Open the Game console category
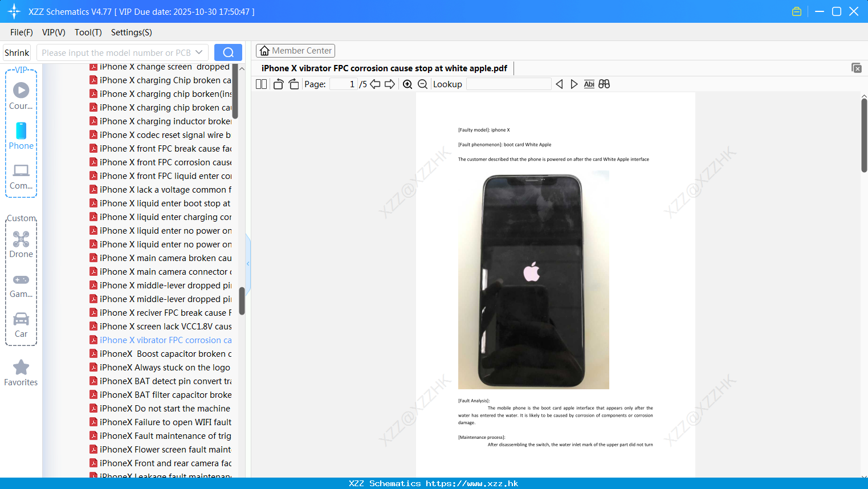Screen dimensions: 868x489 coord(21,286)
